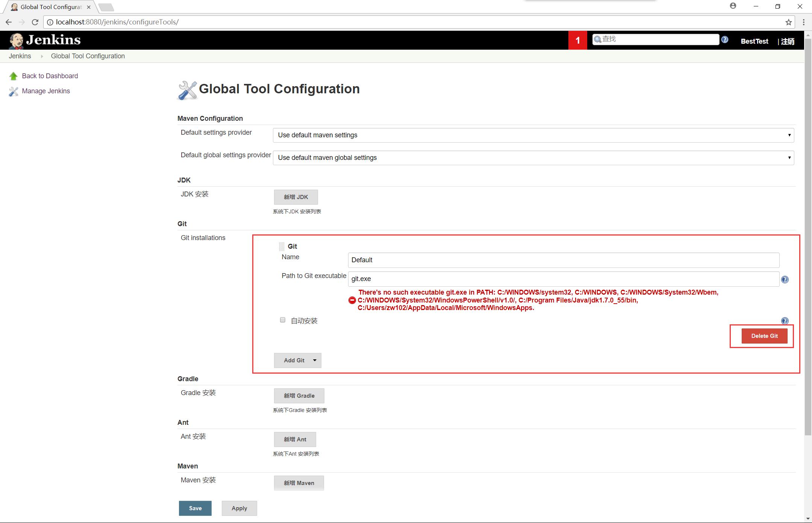This screenshot has height=523, width=812.
Task: Click the Gradle 安装 label
Action: (198, 393)
